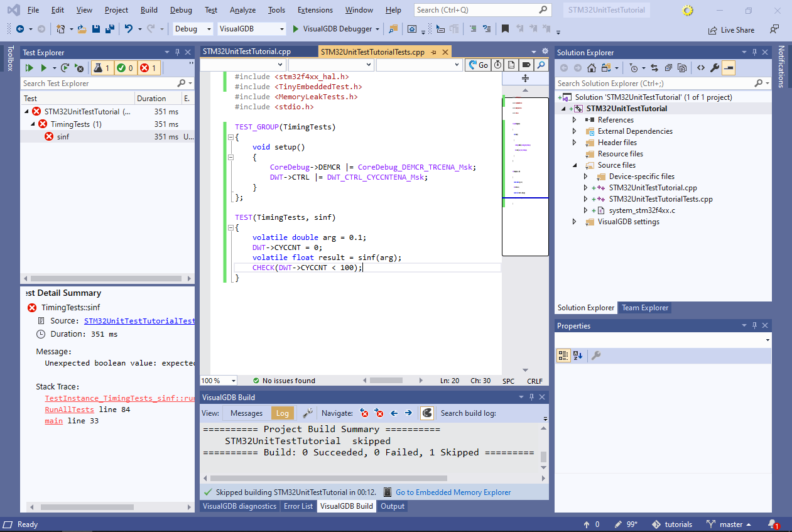Open the feedback icon next to Live Share
792x532 pixels.
point(774,30)
